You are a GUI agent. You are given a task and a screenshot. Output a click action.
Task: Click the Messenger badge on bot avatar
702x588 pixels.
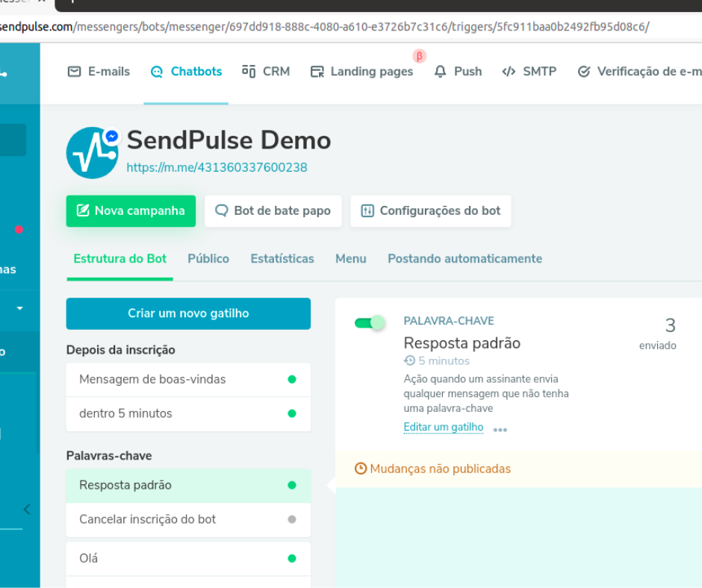[112, 136]
